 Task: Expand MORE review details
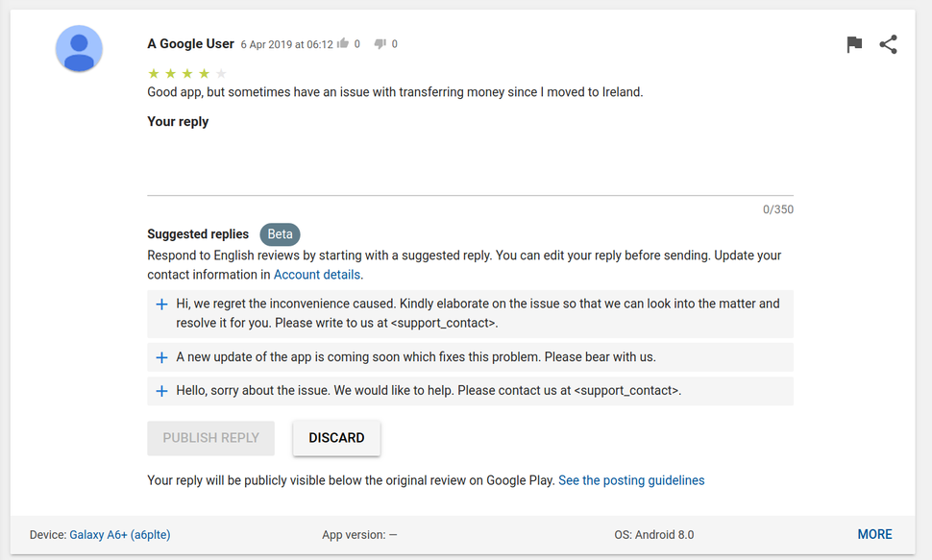(874, 534)
